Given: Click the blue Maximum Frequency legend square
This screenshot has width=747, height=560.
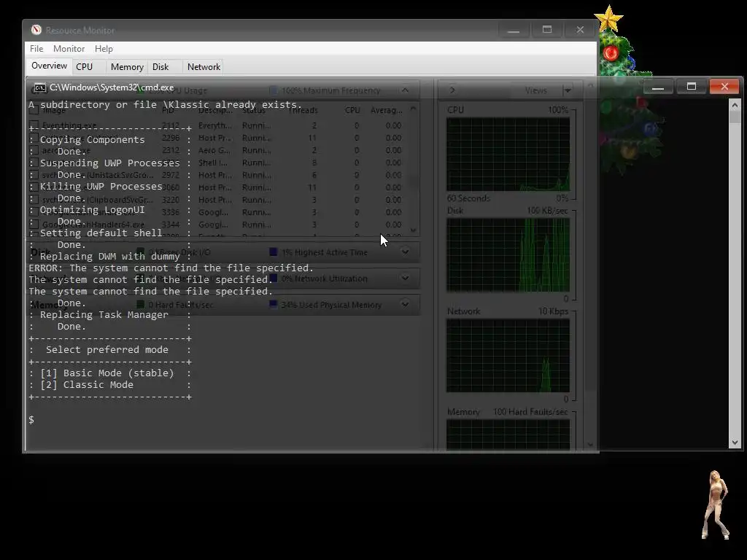Looking at the screenshot, I should (273, 90).
